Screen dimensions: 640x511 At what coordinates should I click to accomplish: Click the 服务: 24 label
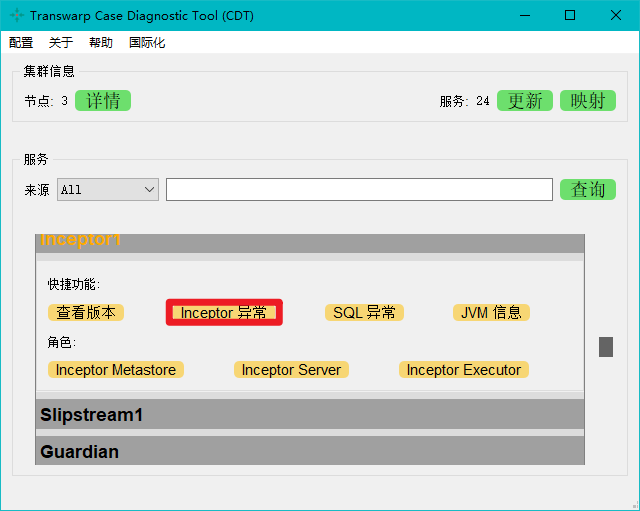pyautogui.click(x=464, y=101)
